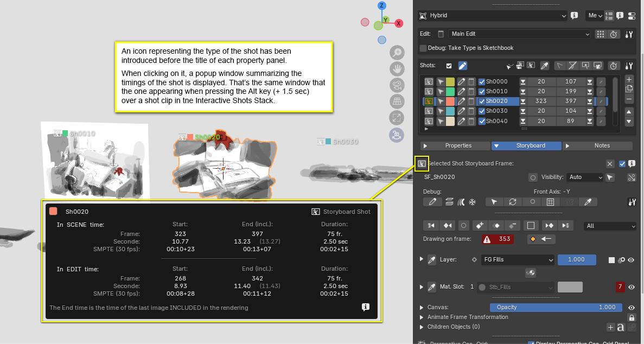Uncheck the Sh0030 shot enabled checkbox
Viewport: 644px width, 344px height.
(481, 111)
